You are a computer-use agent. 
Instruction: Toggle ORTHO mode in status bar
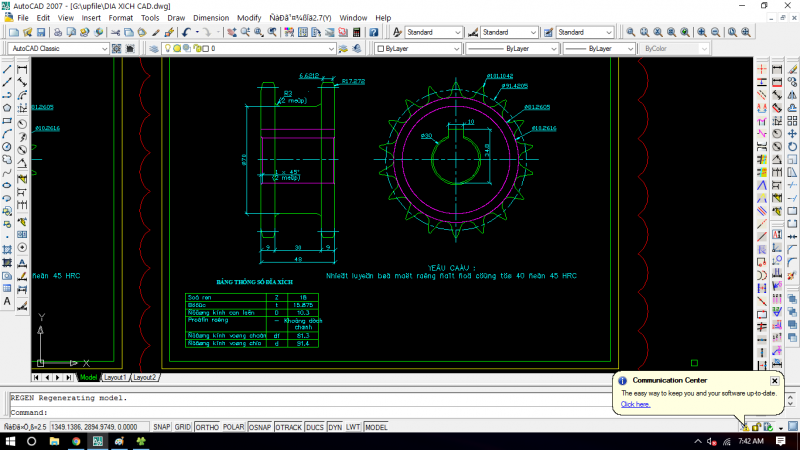[x=207, y=427]
